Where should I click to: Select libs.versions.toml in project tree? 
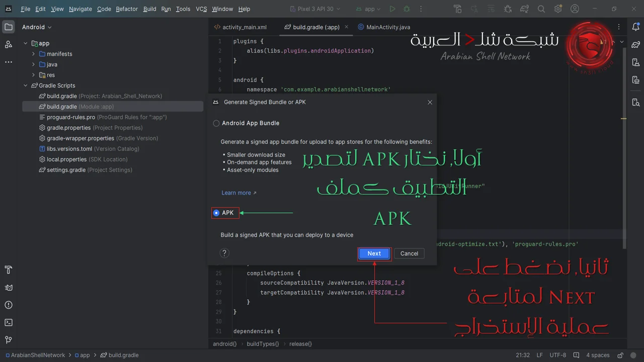[89, 149]
